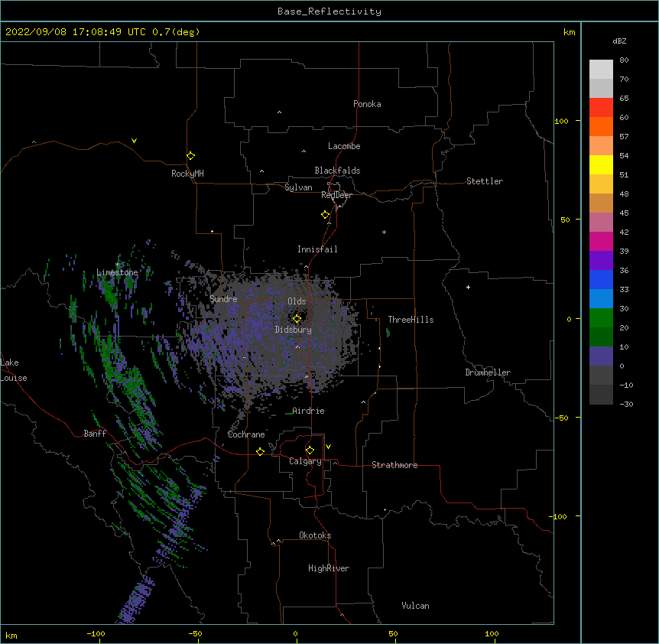Click the Lacombe city label
659x644 pixels.
(x=344, y=146)
